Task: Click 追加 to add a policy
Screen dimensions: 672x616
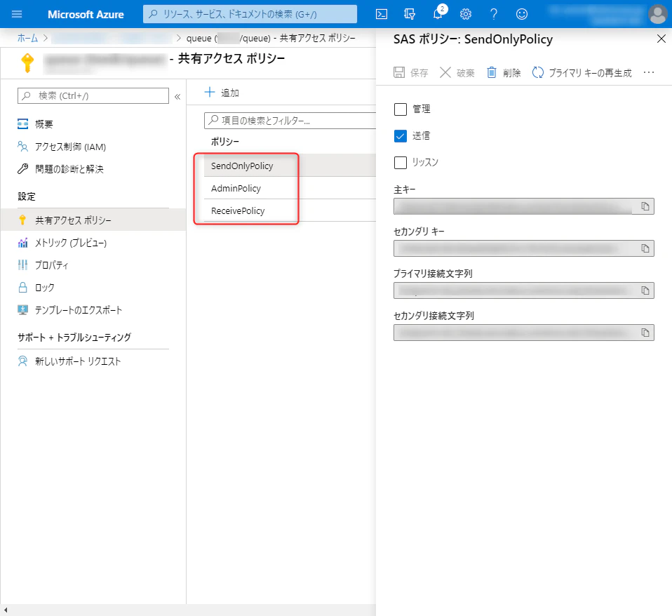Action: click(x=222, y=93)
